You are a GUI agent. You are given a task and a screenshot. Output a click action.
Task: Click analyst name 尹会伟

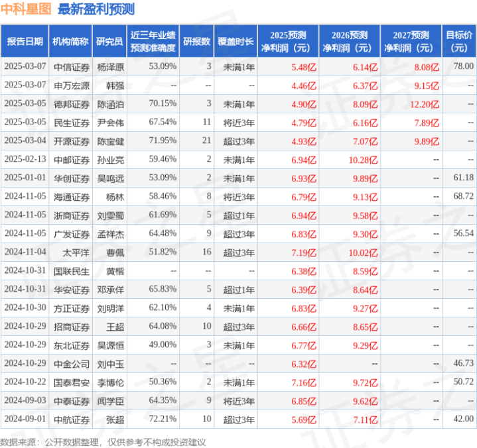(110, 123)
